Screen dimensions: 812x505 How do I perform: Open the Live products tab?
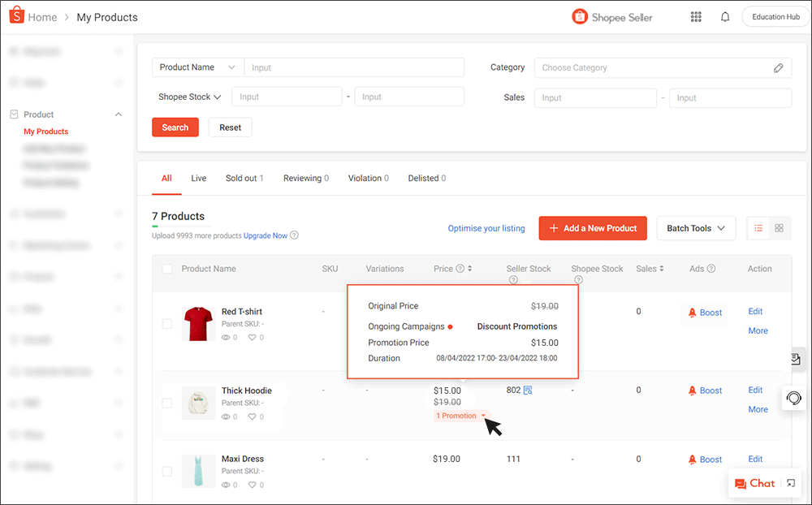tap(198, 178)
